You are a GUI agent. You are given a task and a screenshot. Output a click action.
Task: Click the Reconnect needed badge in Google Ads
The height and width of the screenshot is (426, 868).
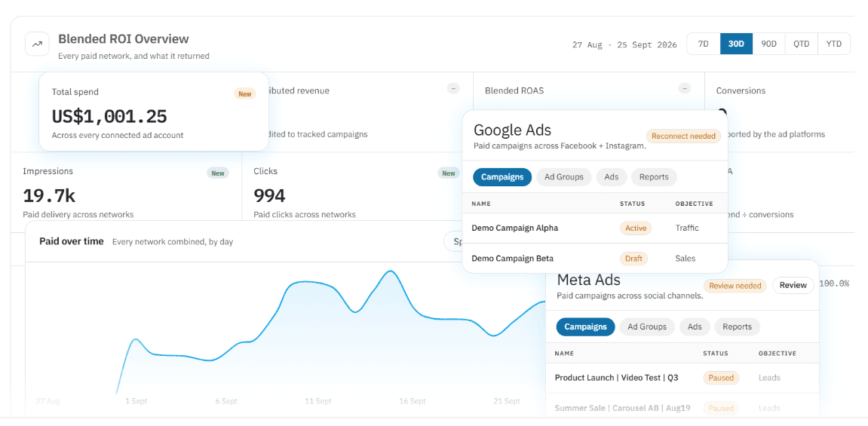click(684, 136)
